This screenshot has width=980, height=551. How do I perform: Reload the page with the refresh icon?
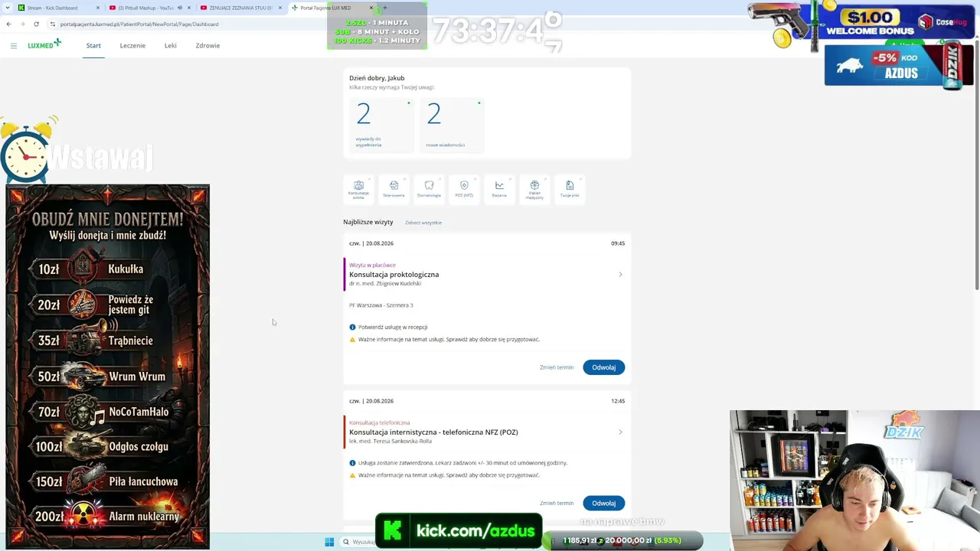pos(36,24)
